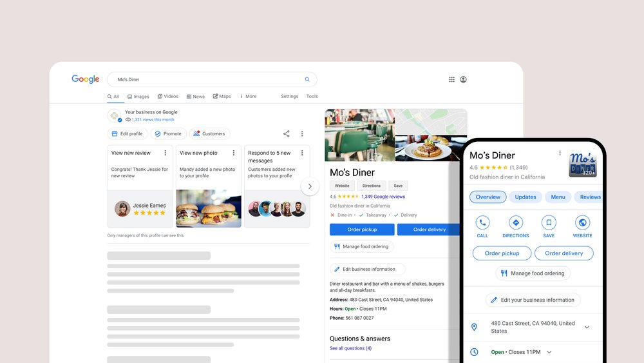Open the Google account profile icon

[463, 79]
